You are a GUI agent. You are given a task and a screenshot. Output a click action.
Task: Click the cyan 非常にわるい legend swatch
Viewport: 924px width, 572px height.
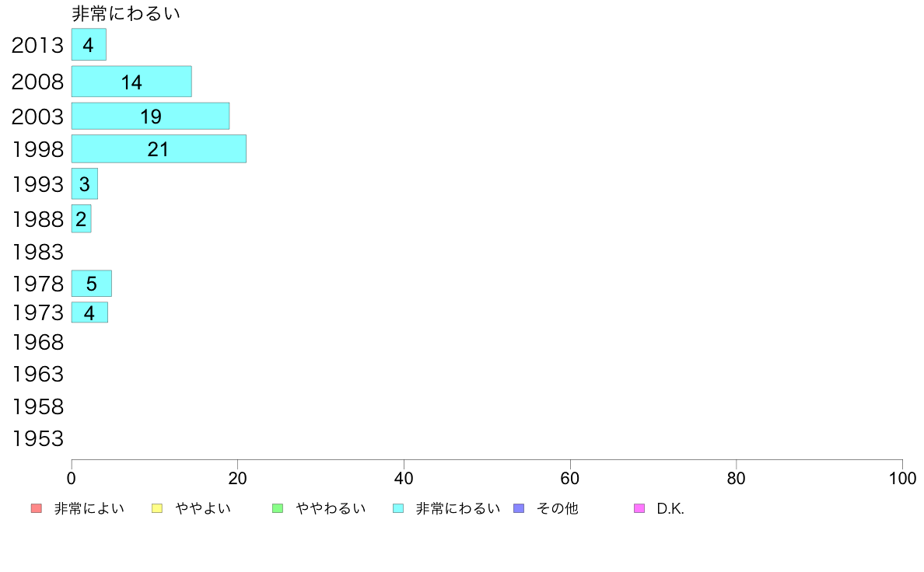click(398, 508)
